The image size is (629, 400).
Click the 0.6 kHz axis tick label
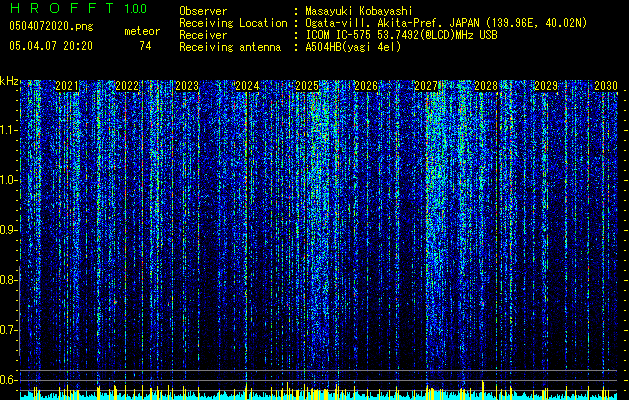(8, 380)
